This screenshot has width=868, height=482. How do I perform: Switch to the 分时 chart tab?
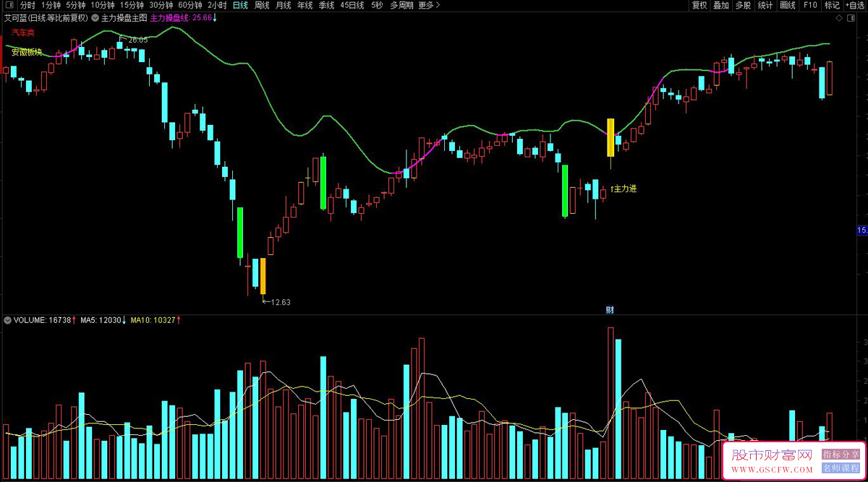coord(27,5)
